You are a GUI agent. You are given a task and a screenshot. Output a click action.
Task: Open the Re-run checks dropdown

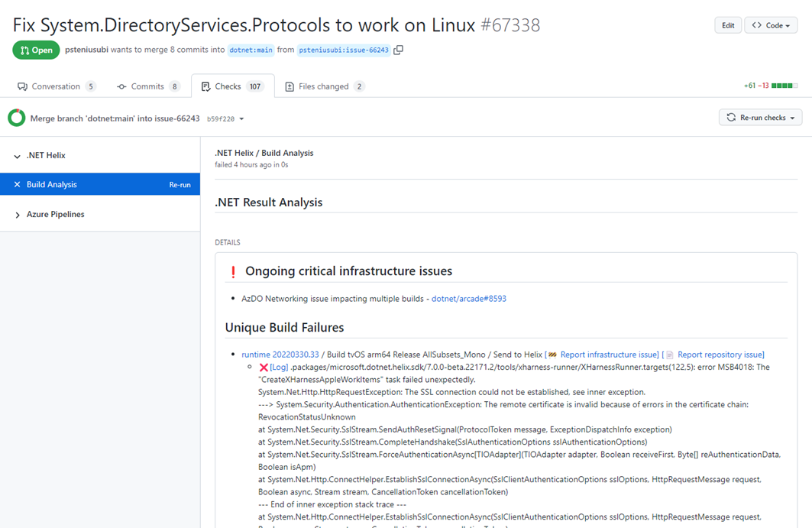(760, 118)
